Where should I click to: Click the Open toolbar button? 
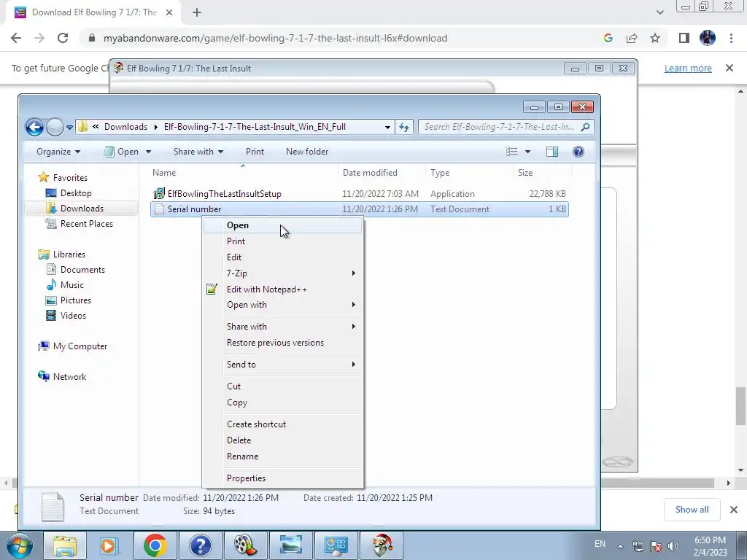(x=122, y=152)
